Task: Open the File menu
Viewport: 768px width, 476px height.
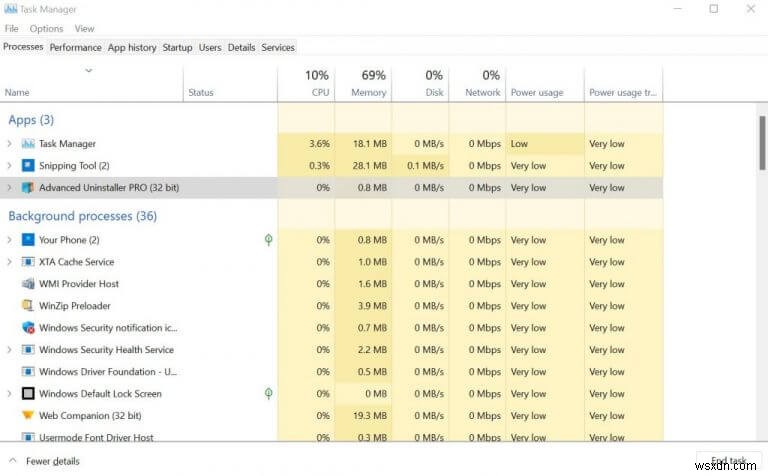Action: 11,28
